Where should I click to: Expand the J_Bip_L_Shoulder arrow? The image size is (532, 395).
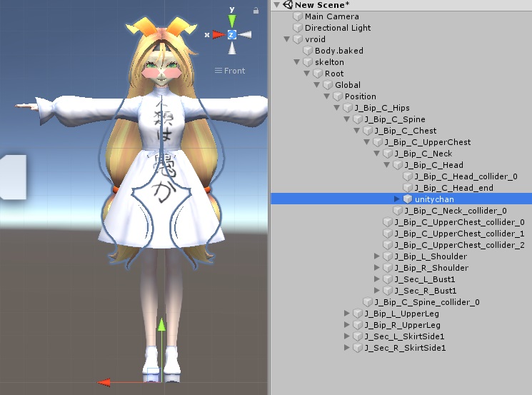377,256
